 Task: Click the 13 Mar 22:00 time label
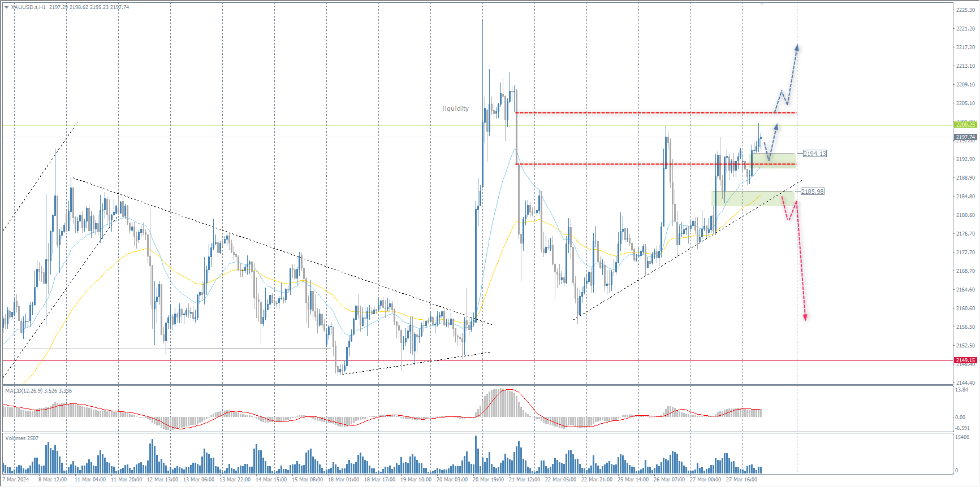[235, 480]
